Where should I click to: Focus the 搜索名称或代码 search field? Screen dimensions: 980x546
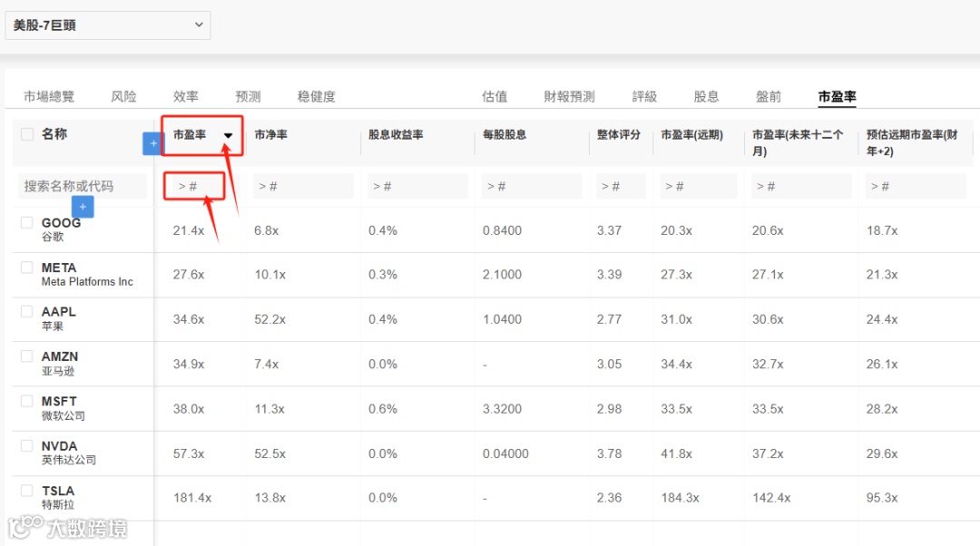point(83,186)
